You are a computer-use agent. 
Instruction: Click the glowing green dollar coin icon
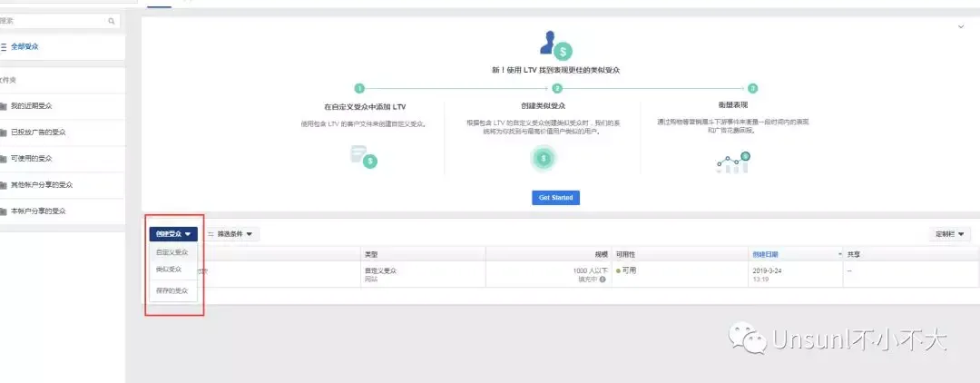point(544,159)
